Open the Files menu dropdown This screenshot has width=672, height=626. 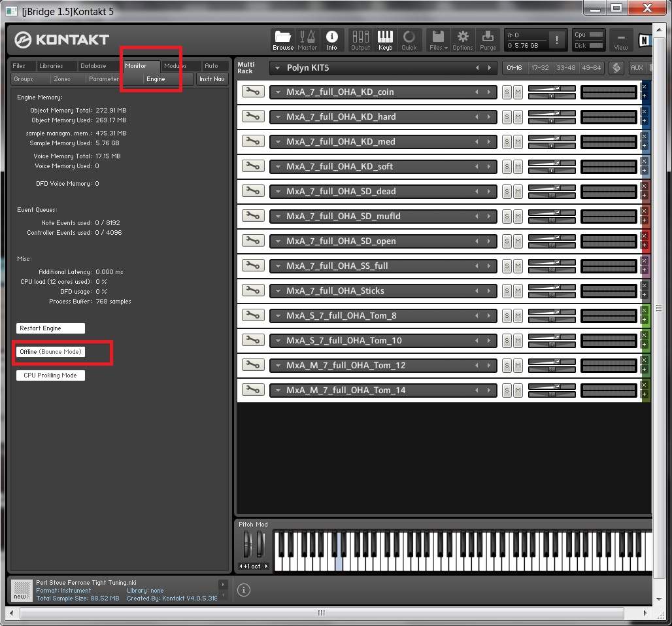[438, 40]
